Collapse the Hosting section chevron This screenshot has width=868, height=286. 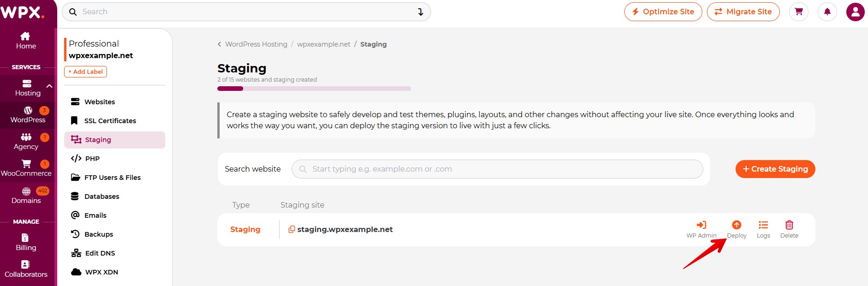click(49, 86)
